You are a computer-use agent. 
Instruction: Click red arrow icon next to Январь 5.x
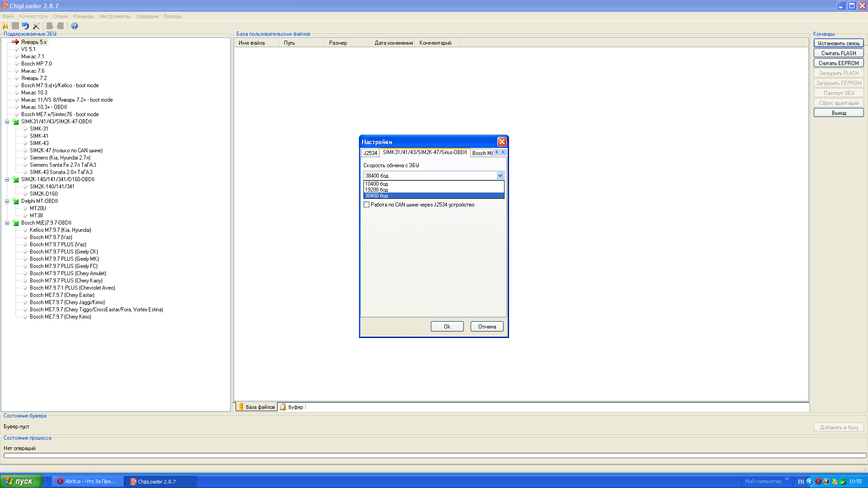pyautogui.click(x=15, y=42)
